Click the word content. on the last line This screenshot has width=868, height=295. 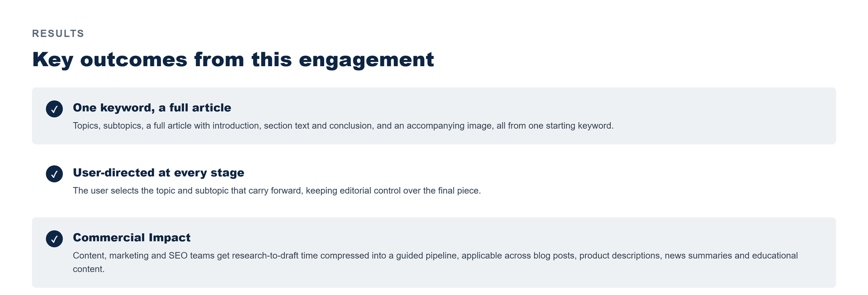[x=89, y=269]
